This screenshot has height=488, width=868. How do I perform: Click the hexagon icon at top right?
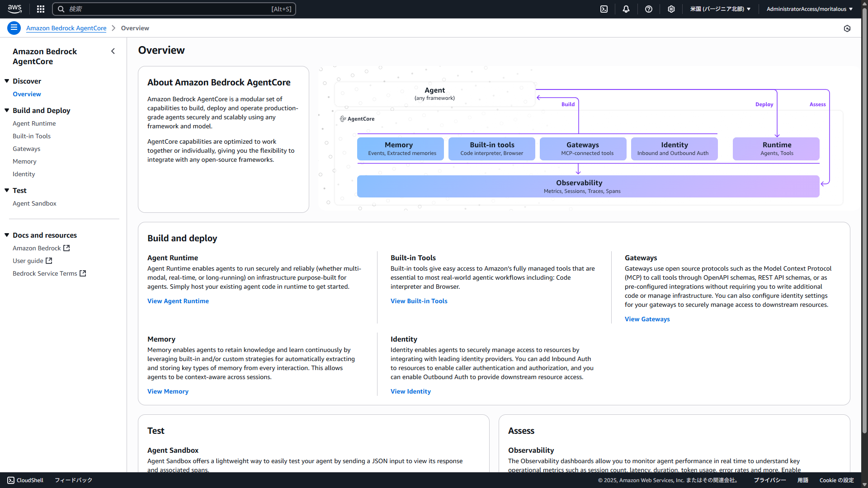[847, 28]
